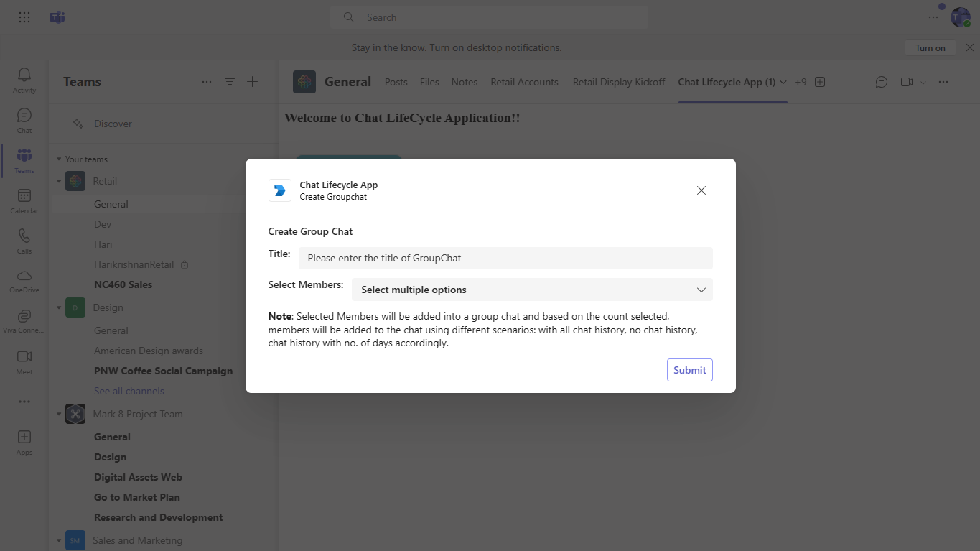
Task: Submit the Create Group Chat form
Action: (x=690, y=370)
